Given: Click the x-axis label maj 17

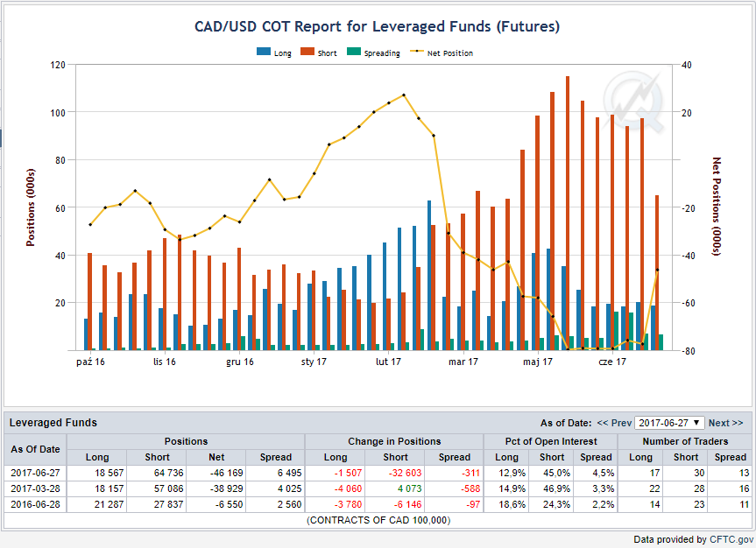Looking at the screenshot, I should click(x=538, y=362).
